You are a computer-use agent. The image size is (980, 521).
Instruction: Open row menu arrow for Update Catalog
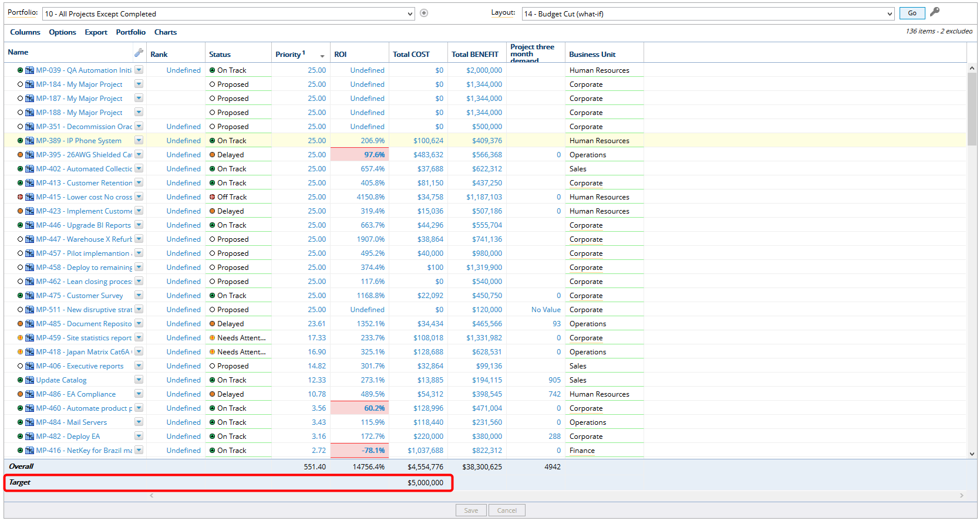[x=139, y=380]
